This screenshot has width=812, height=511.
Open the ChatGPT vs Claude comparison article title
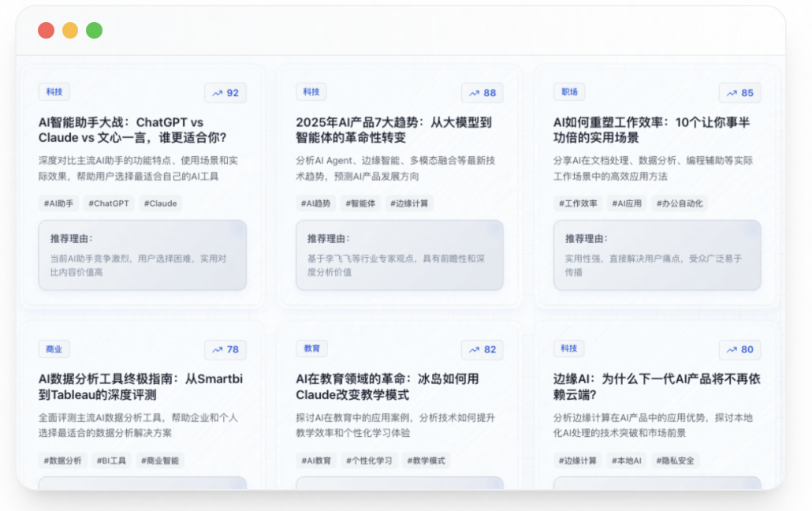pos(132,130)
